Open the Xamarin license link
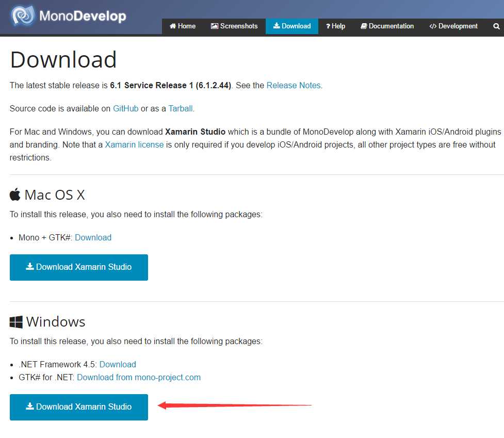This screenshot has width=504, height=438. (134, 145)
